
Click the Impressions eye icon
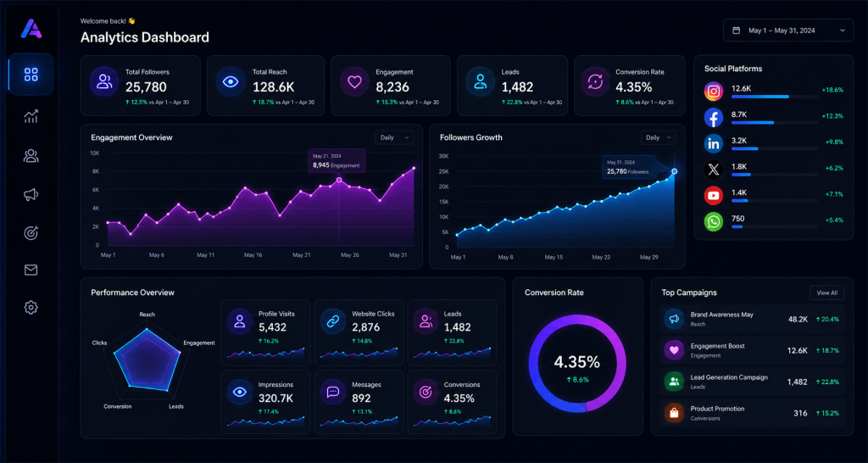click(x=239, y=392)
